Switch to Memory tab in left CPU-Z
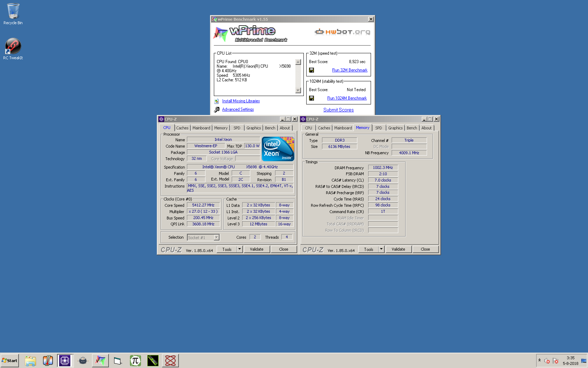 pyautogui.click(x=221, y=128)
